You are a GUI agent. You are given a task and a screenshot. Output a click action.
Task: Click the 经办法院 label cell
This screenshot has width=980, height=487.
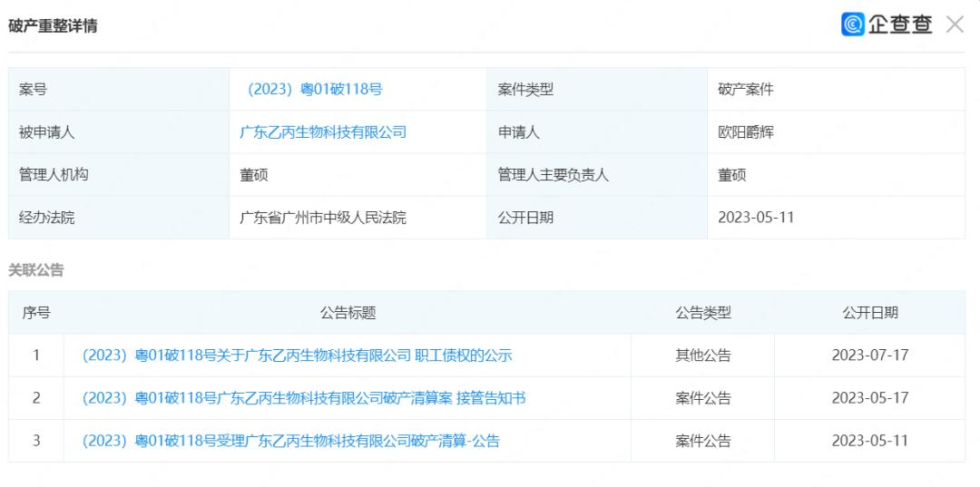click(119, 218)
